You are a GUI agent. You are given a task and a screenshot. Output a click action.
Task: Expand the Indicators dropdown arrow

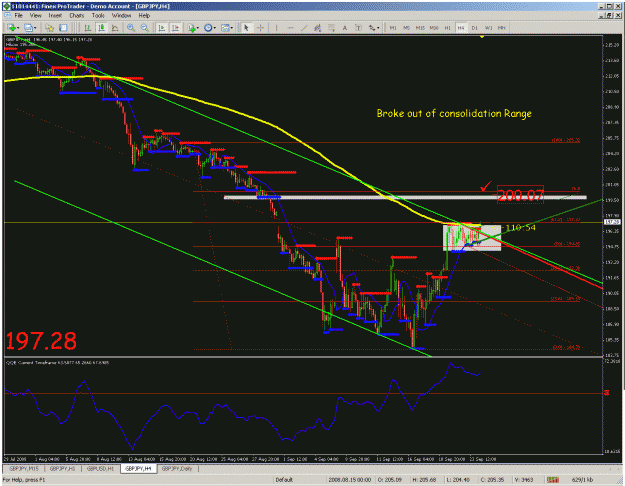coord(198,28)
